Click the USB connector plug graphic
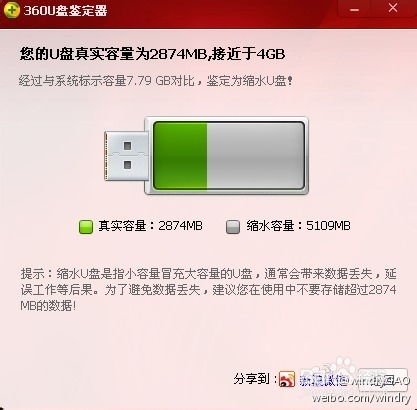The width and height of the screenshot is (417, 410). [127, 156]
